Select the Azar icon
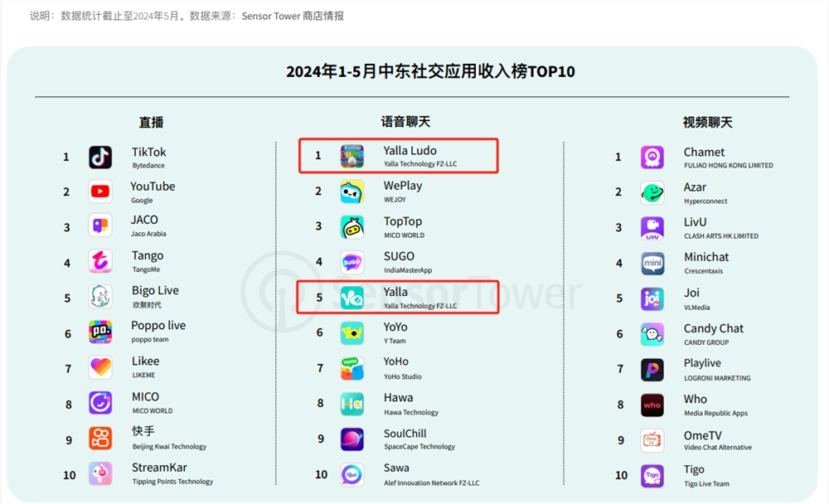Screen dimensions: 829x504 (x=652, y=191)
